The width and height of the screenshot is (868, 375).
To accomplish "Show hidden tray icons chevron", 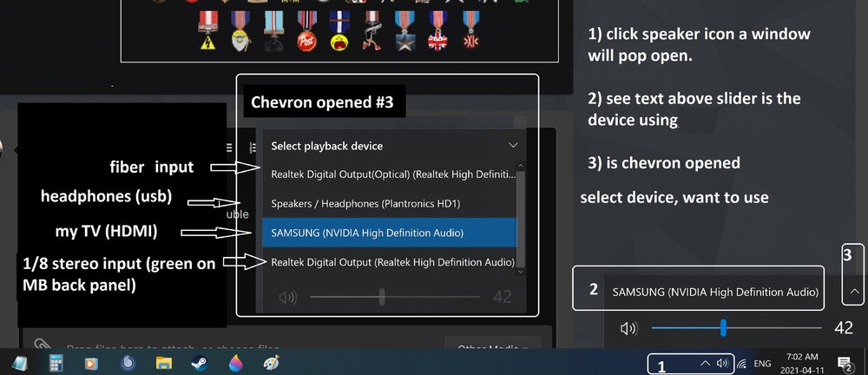I will (706, 362).
